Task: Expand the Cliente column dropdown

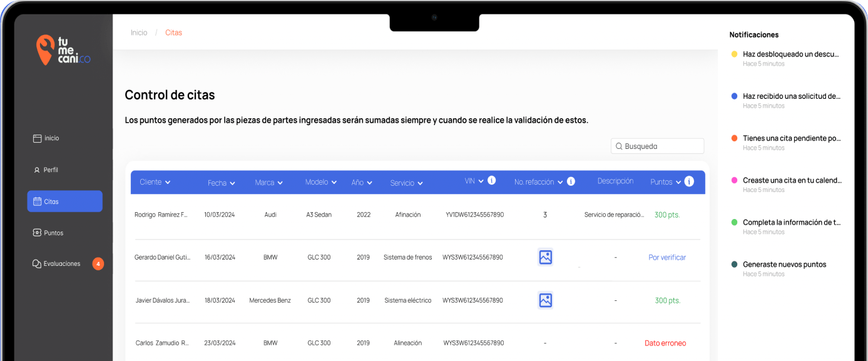Action: point(167,182)
